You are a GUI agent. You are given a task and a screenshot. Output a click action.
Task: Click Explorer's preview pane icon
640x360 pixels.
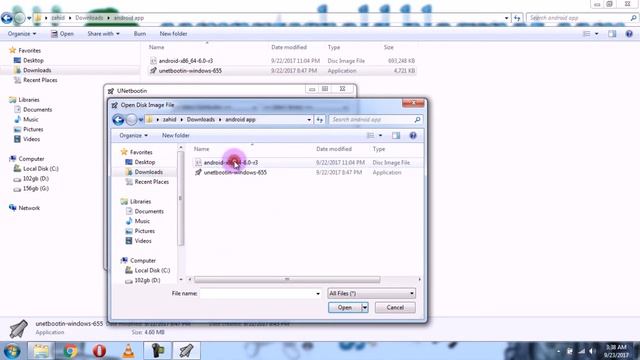pos(612,34)
